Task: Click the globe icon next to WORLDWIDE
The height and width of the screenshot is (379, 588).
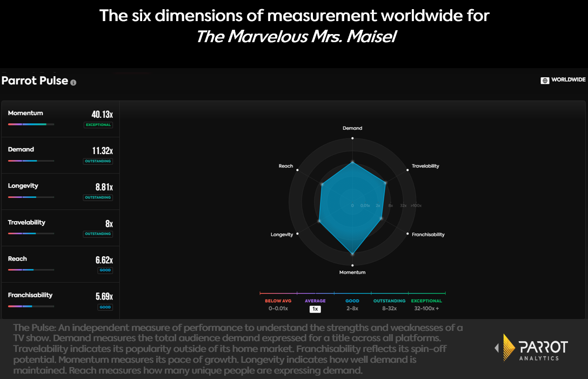Action: [x=545, y=81]
